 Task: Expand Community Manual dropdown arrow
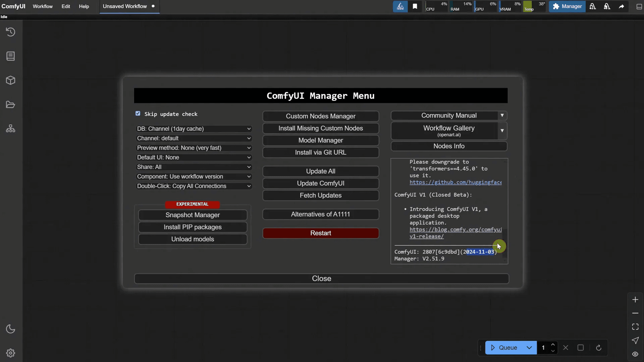[502, 116]
